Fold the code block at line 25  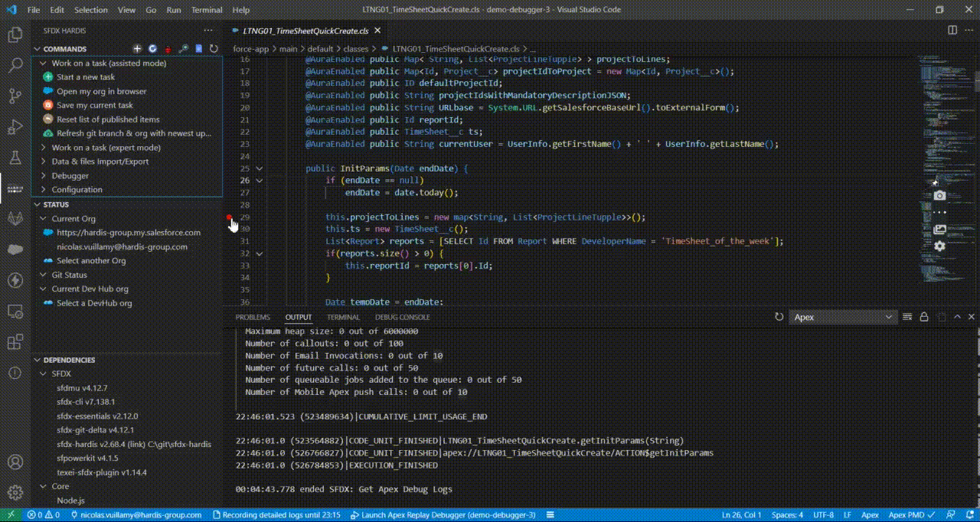coord(259,168)
